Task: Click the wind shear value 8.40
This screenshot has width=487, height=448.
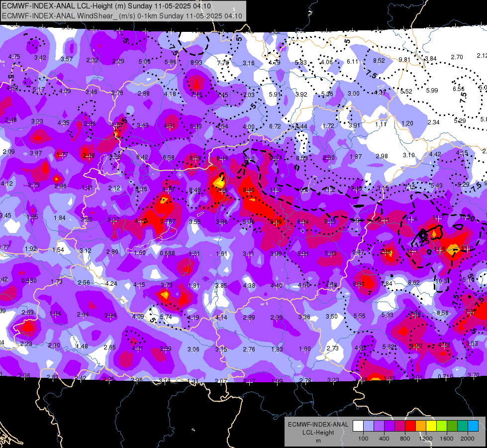Action: pos(248,190)
